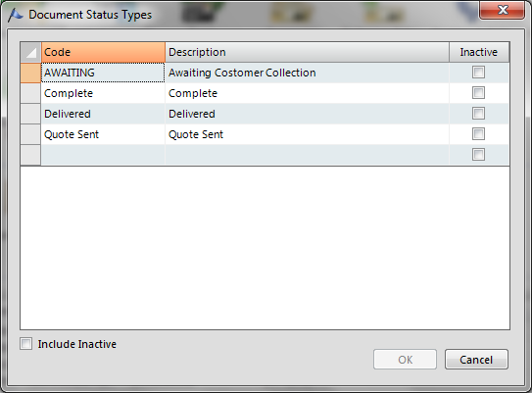
Task: Click the OK button
Action: coord(405,360)
